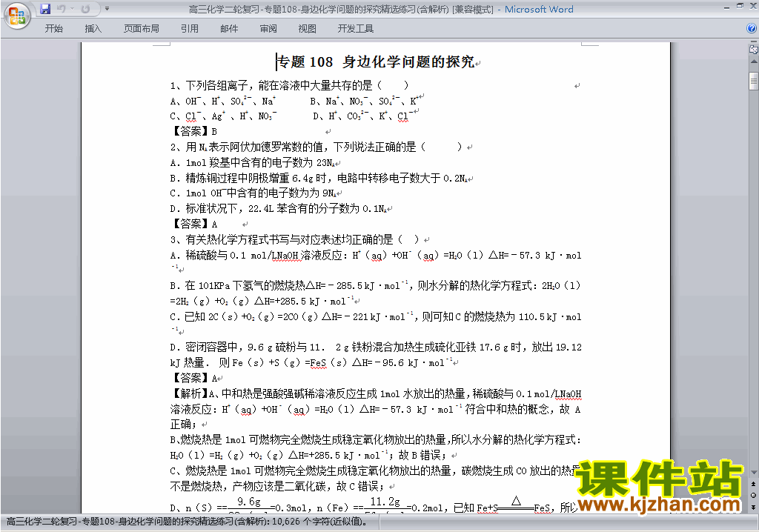Click line 'C. 已知 2C(s)+O₂(g)=2CO(g)'

pyautogui.click(x=376, y=322)
